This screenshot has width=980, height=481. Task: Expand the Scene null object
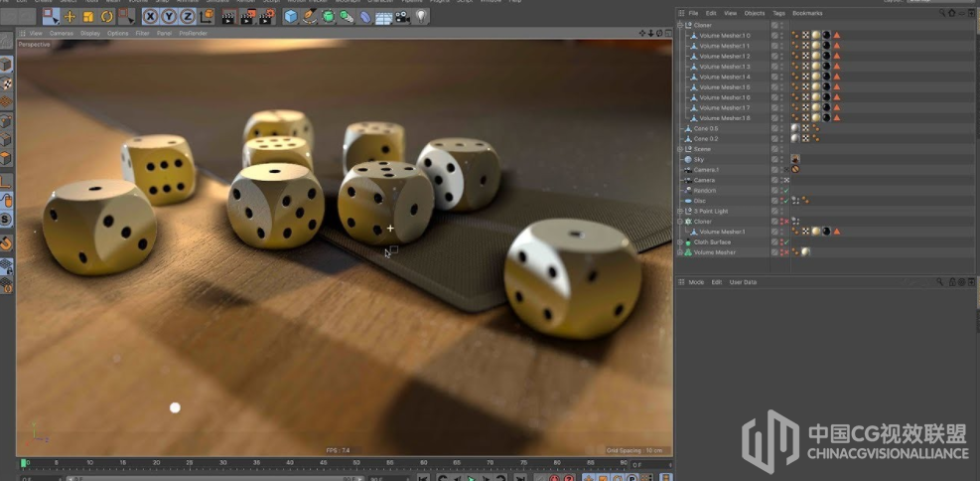coord(680,149)
